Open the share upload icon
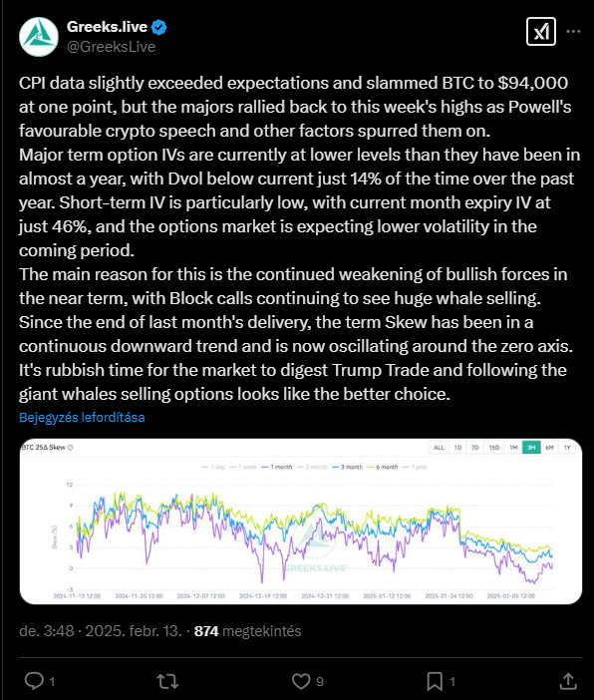Image resolution: width=594 pixels, height=700 pixels. coord(568,681)
